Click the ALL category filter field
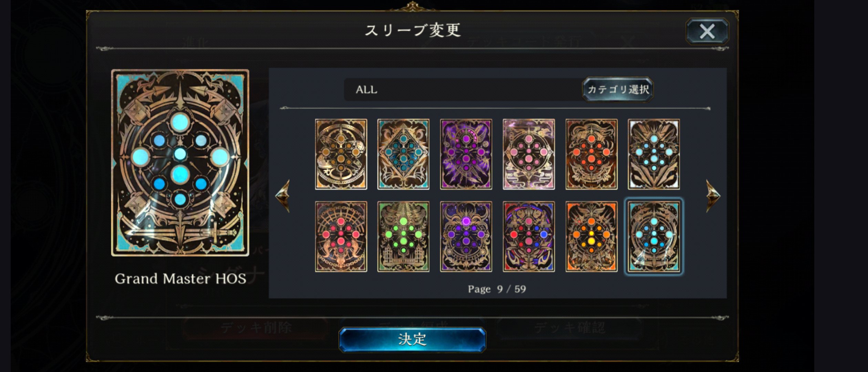The image size is (868, 372). (463, 90)
